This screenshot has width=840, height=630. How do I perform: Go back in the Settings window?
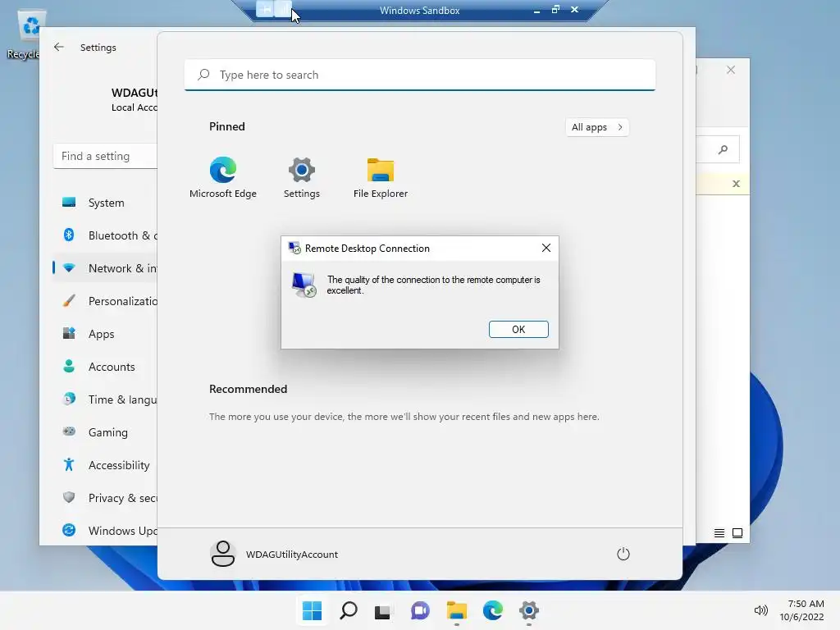click(x=59, y=47)
